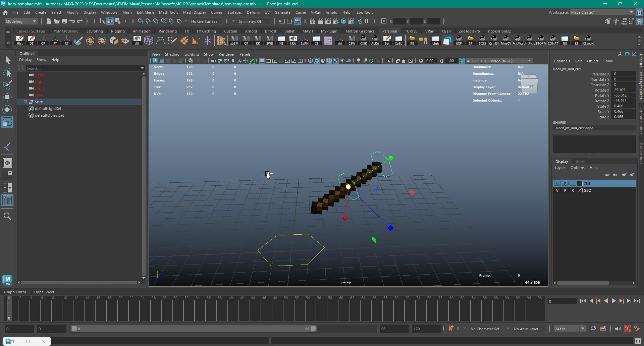Toggle the viewport grid display icon

[262, 61]
